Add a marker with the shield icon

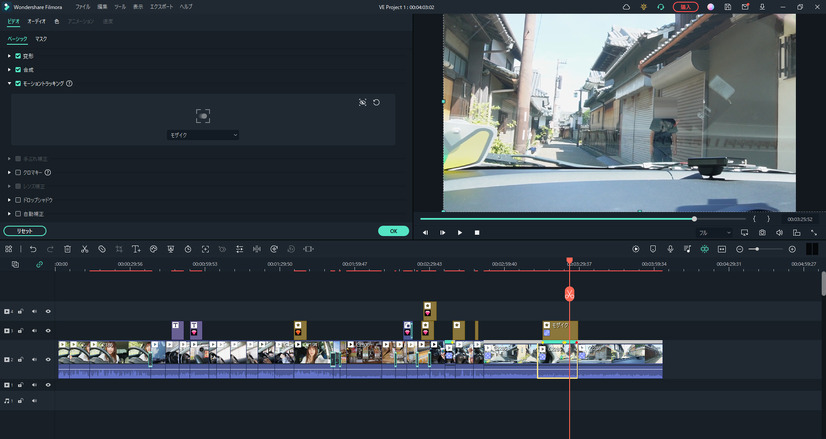653,249
